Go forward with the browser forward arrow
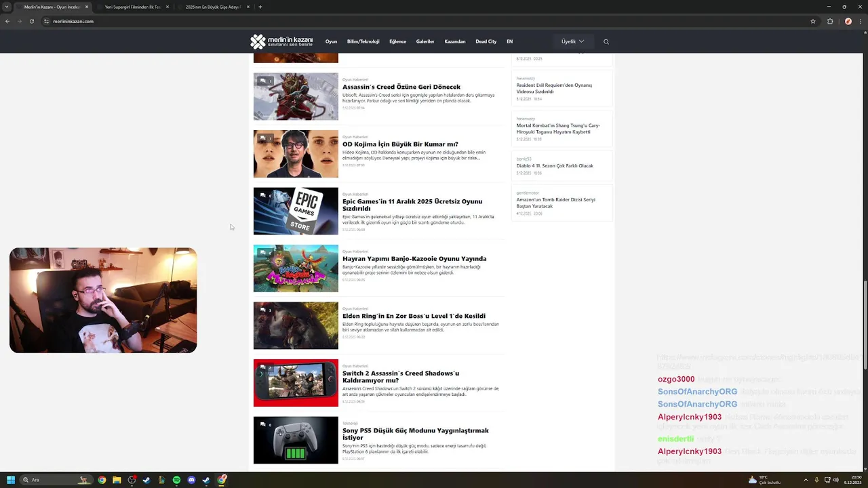The height and width of the screenshot is (488, 868). pos(19,21)
